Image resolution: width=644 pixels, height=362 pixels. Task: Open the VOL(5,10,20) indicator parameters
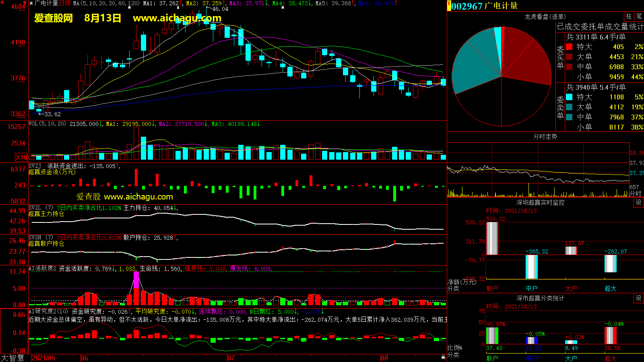47,124
